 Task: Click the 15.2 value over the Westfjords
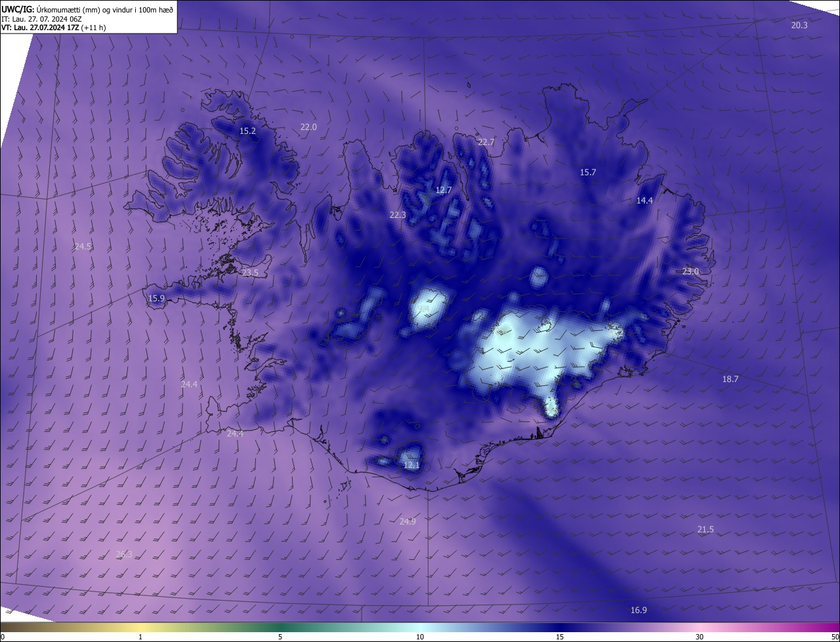point(247,131)
